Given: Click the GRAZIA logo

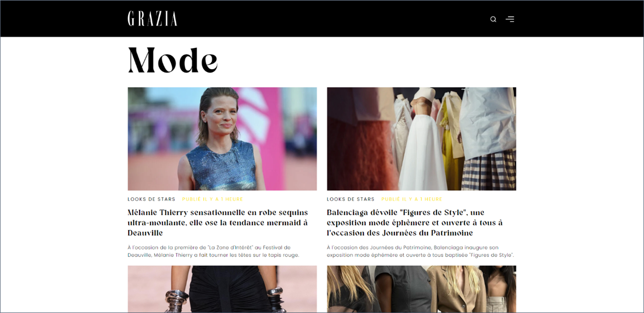Looking at the screenshot, I should pos(153,19).
